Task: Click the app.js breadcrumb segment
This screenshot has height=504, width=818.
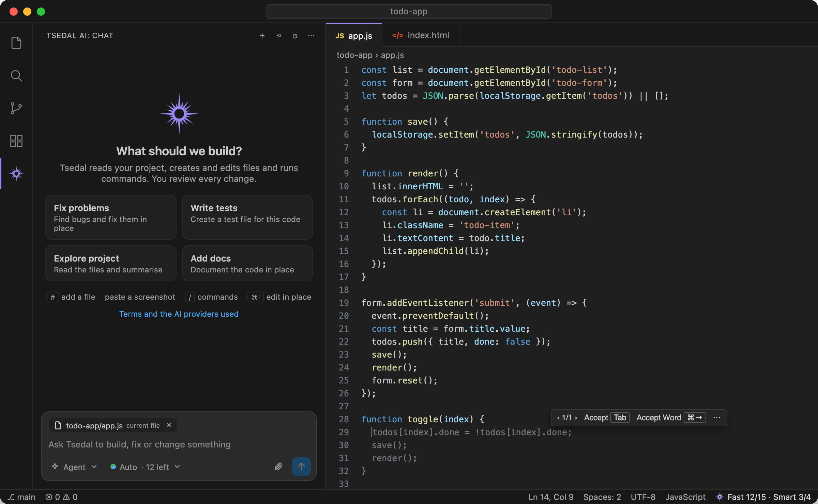Action: coord(392,55)
